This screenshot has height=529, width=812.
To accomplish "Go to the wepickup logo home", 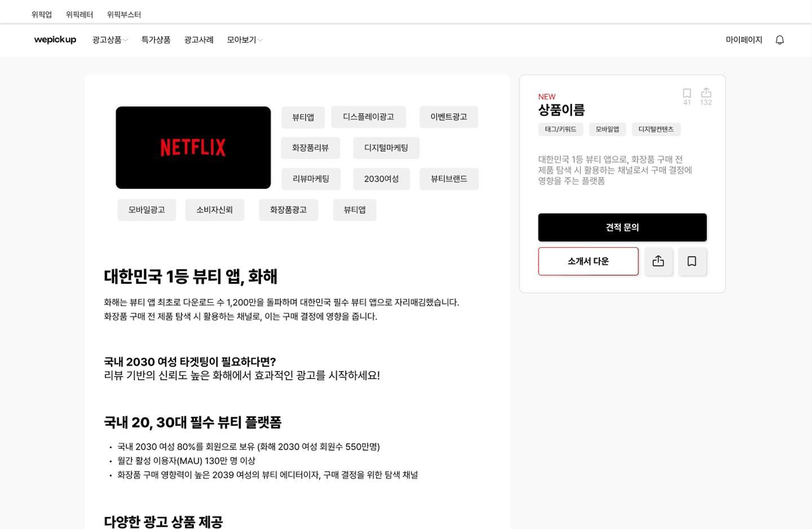I will coord(55,39).
